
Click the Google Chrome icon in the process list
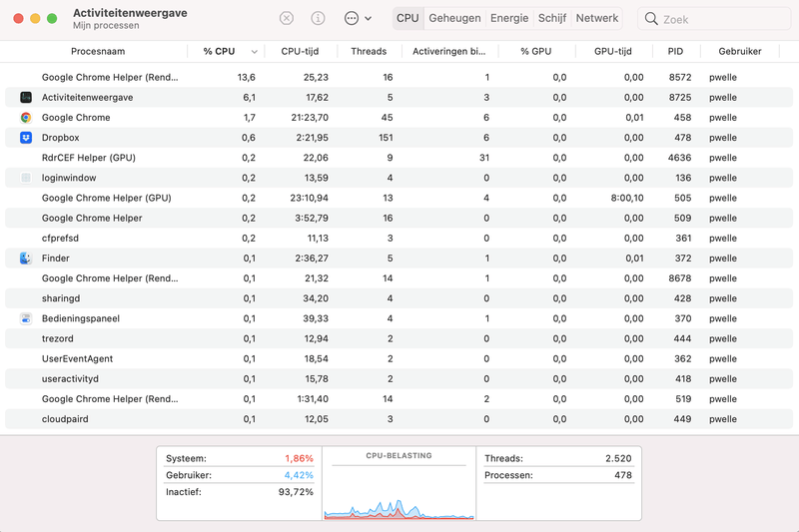(x=26, y=118)
